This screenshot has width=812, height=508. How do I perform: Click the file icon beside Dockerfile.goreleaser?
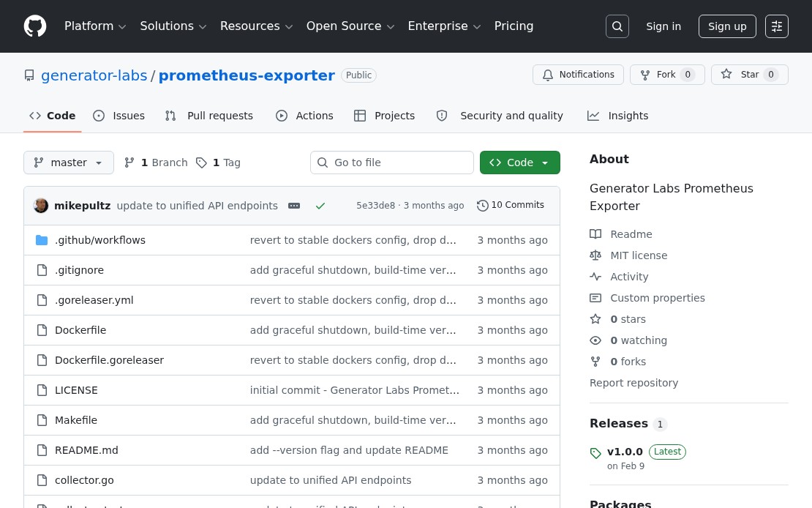(42, 360)
